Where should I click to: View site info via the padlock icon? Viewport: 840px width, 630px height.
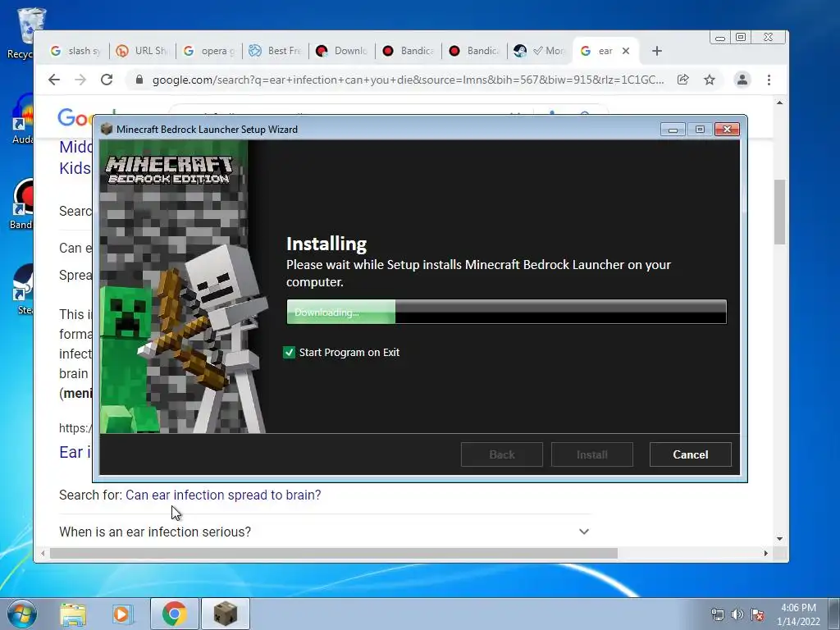[139, 80]
